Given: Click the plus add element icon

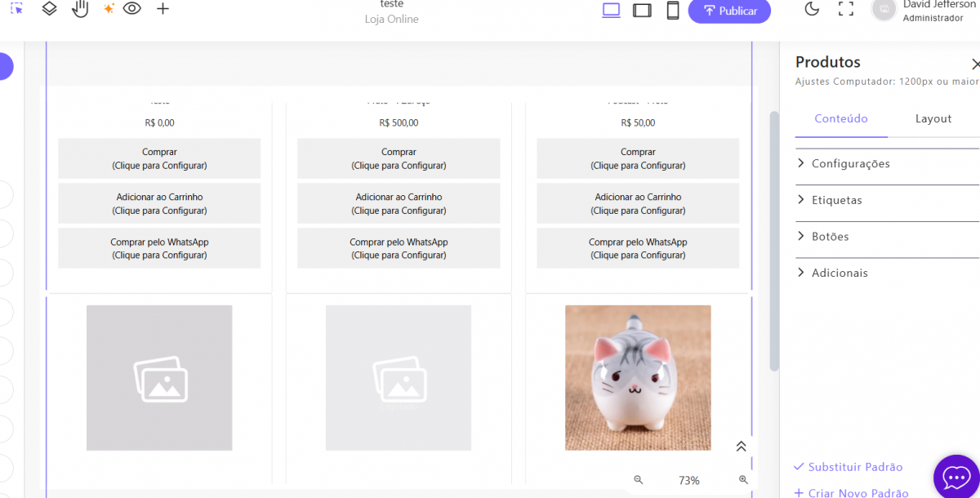Looking at the screenshot, I should (163, 9).
